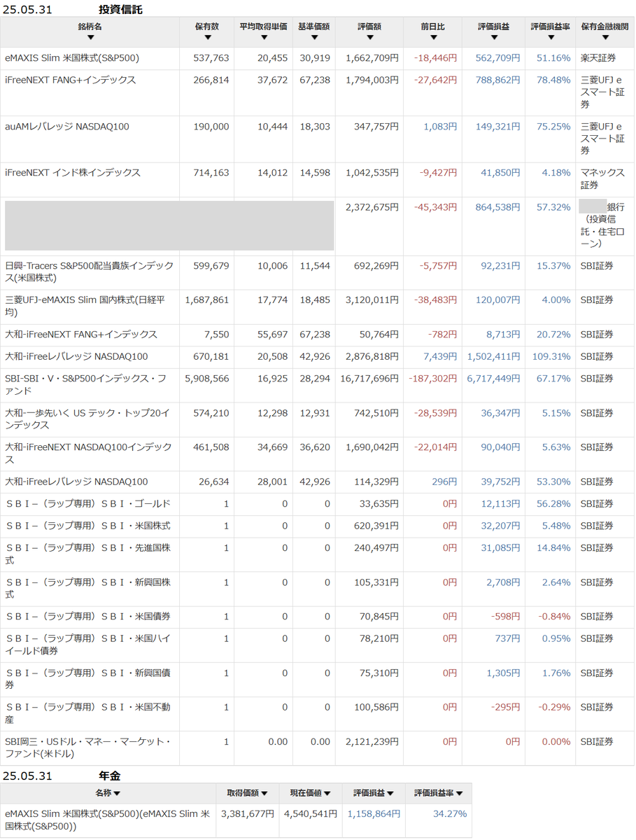This screenshot has width=636, height=840.
Task: Select SBI ラップ専用 米国不動産 fund name
Action: pos(88,713)
